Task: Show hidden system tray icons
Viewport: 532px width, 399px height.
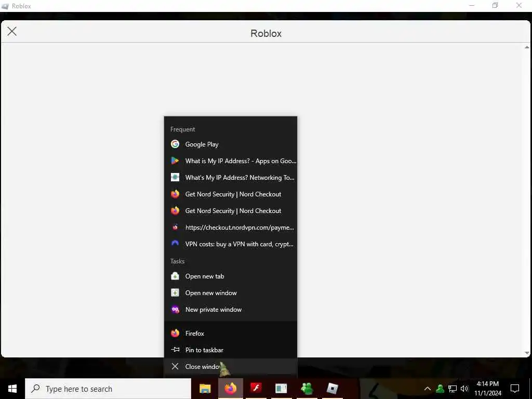Action: click(428, 389)
